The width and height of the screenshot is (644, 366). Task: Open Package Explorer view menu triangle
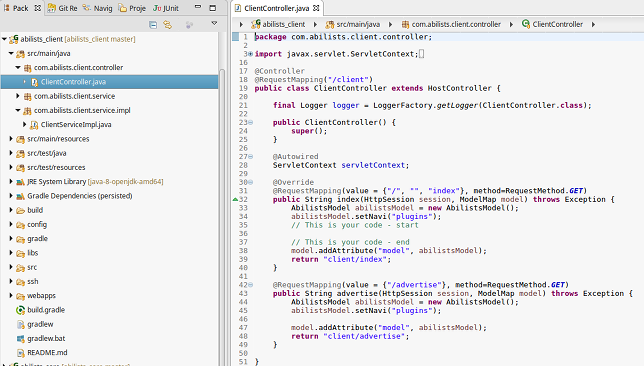pos(214,23)
